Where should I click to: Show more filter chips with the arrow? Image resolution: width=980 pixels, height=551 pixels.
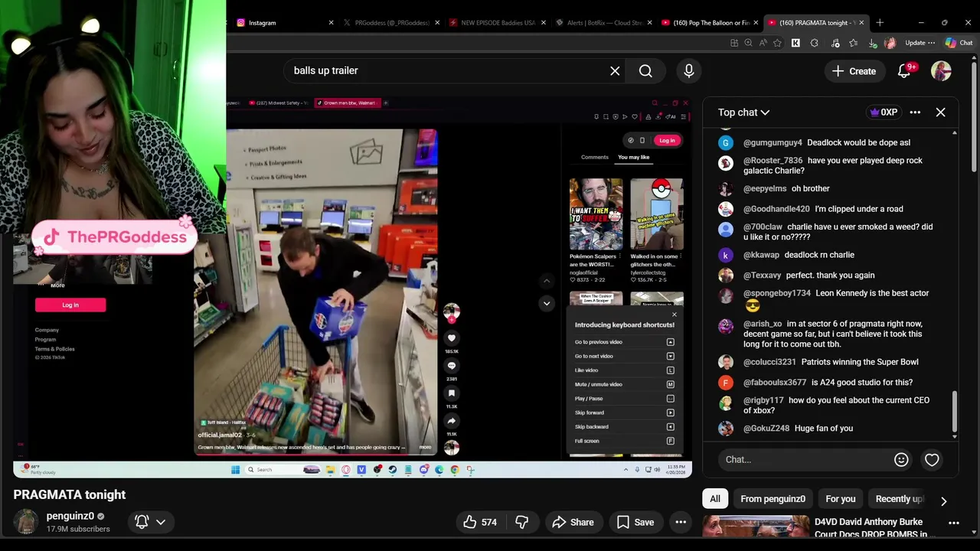[x=943, y=501]
